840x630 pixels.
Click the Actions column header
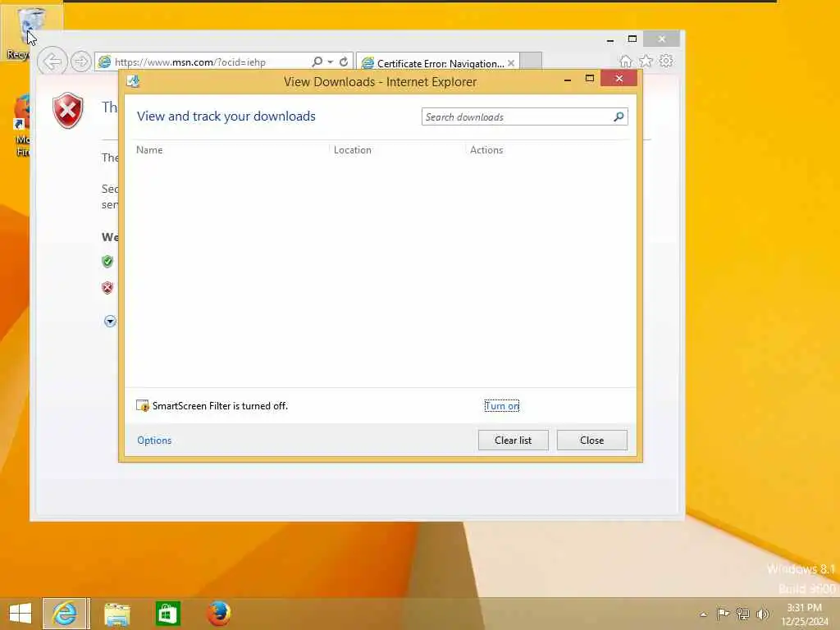point(486,150)
